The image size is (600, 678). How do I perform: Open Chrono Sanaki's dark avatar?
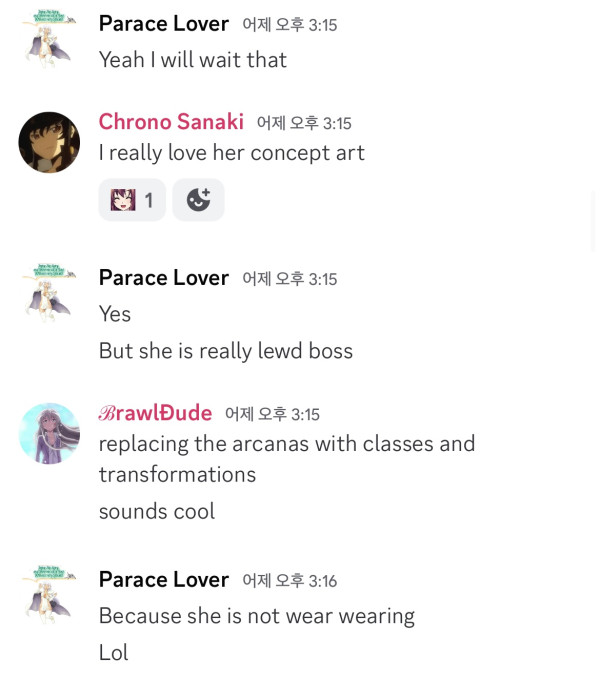point(49,142)
